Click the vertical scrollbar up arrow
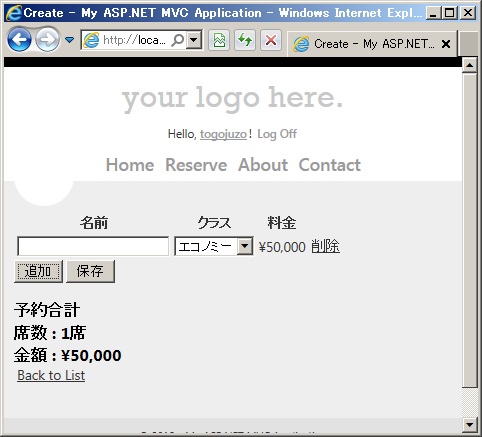Screen dimensions: 482x437 (x=470, y=65)
